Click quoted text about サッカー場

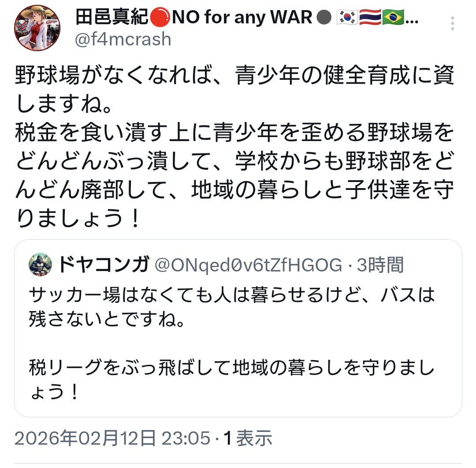point(232,307)
